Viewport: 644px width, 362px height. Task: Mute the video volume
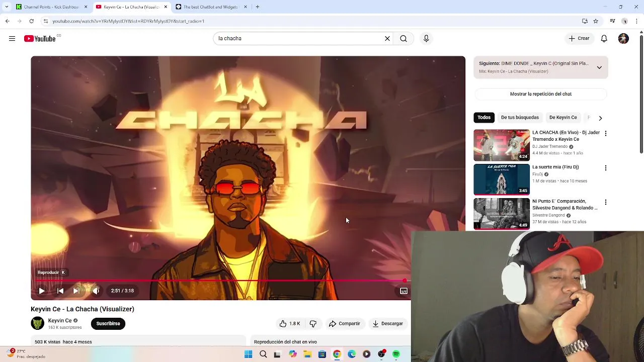[96, 291]
